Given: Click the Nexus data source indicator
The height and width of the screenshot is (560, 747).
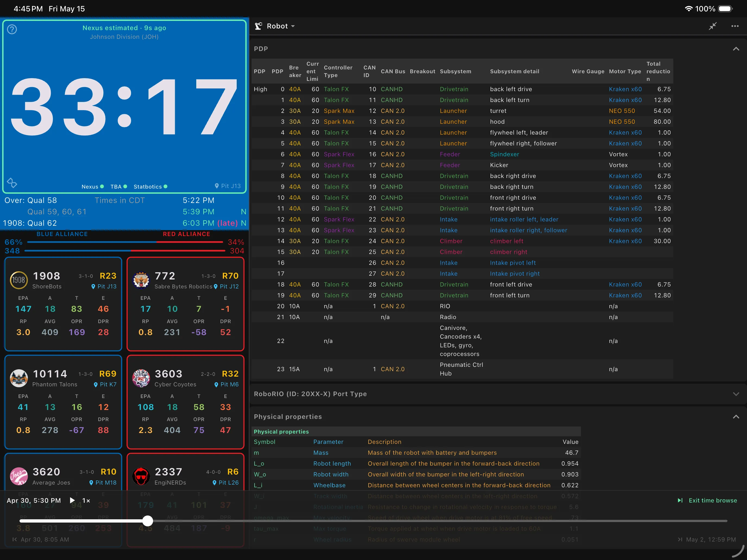Looking at the screenshot, I should coord(93,187).
